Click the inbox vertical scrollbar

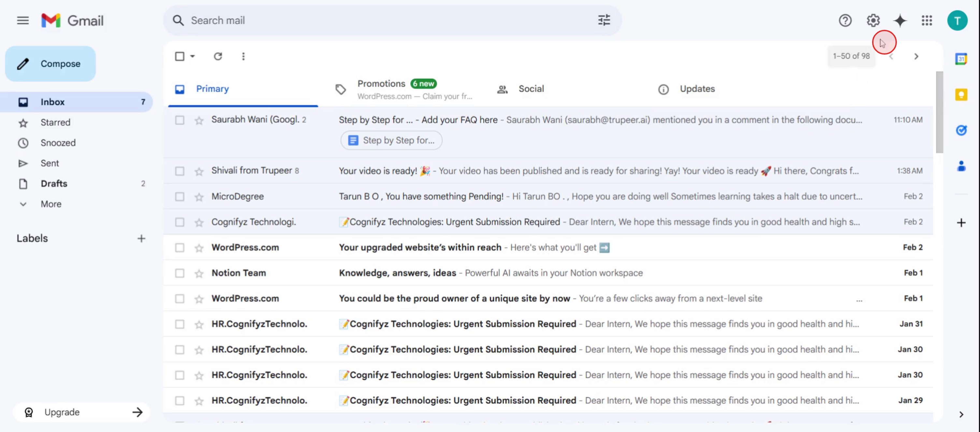point(939,112)
